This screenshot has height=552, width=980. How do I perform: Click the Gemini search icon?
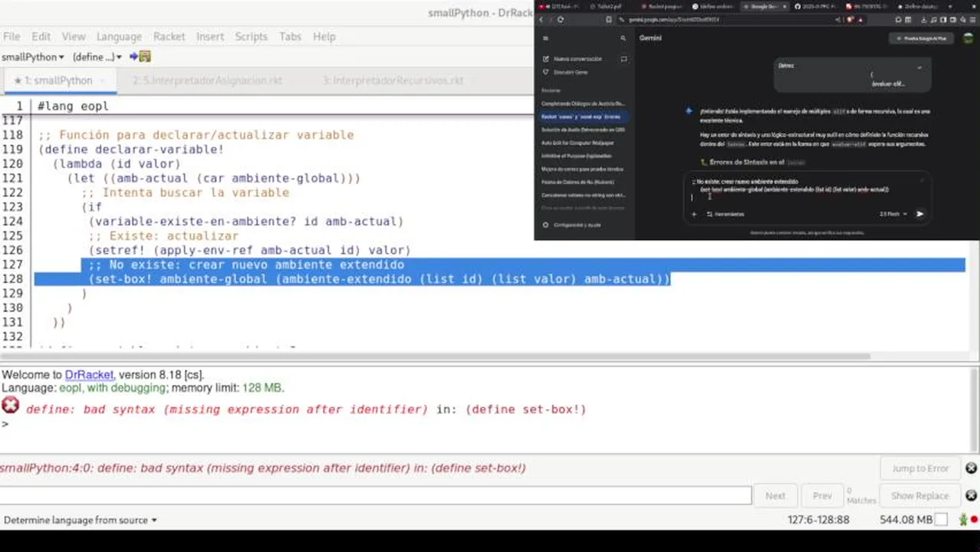tap(623, 38)
